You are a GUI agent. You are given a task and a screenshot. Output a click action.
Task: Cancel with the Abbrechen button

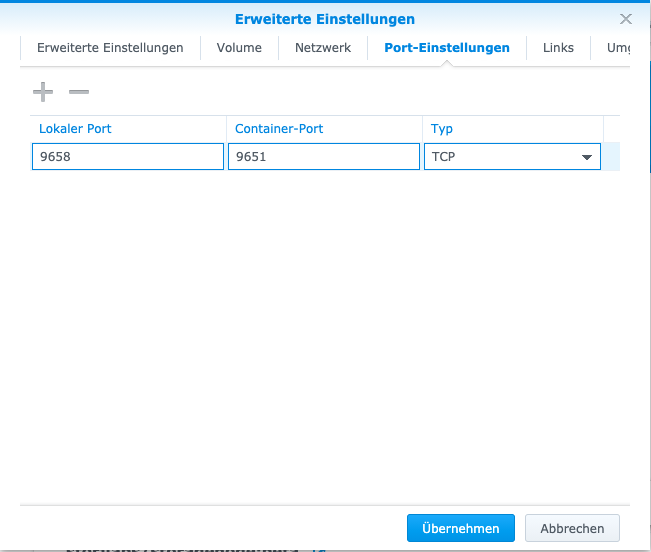tap(572, 528)
